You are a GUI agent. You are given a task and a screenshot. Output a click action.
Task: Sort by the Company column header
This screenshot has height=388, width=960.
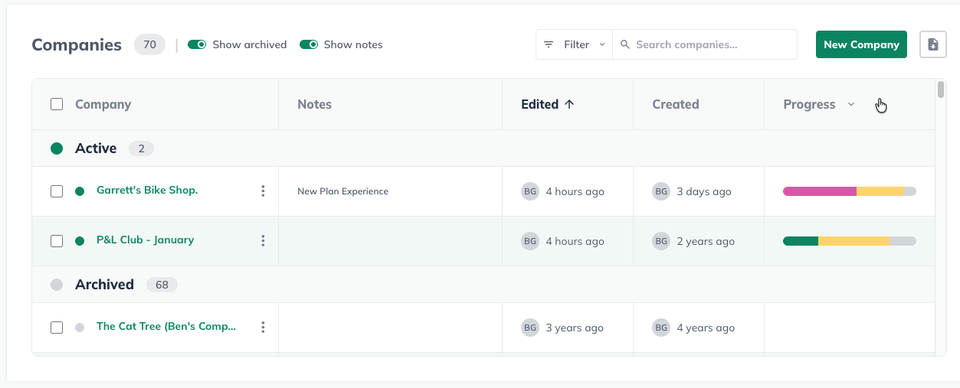point(103,105)
